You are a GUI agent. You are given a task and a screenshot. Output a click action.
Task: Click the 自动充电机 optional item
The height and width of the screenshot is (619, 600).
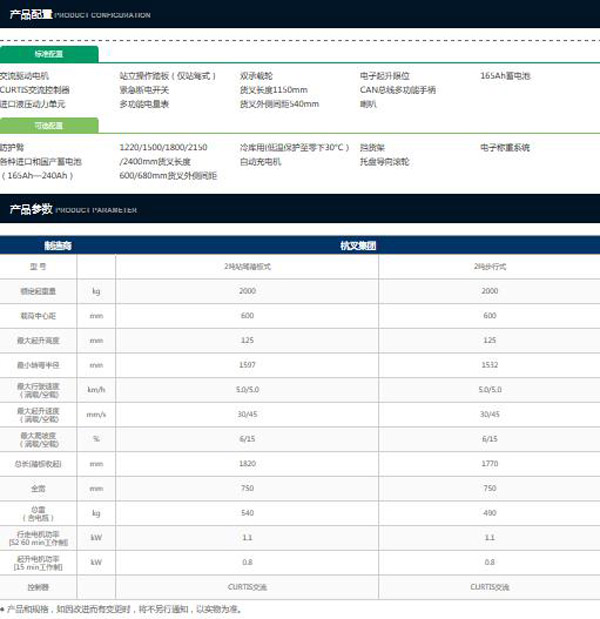261,161
